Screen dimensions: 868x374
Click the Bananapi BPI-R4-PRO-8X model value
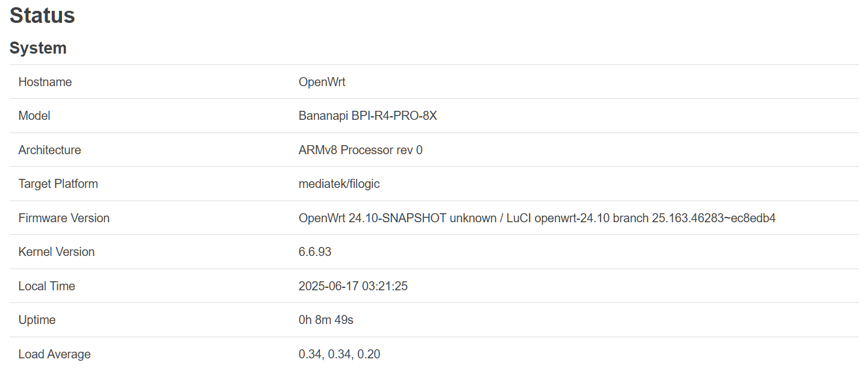[367, 116]
